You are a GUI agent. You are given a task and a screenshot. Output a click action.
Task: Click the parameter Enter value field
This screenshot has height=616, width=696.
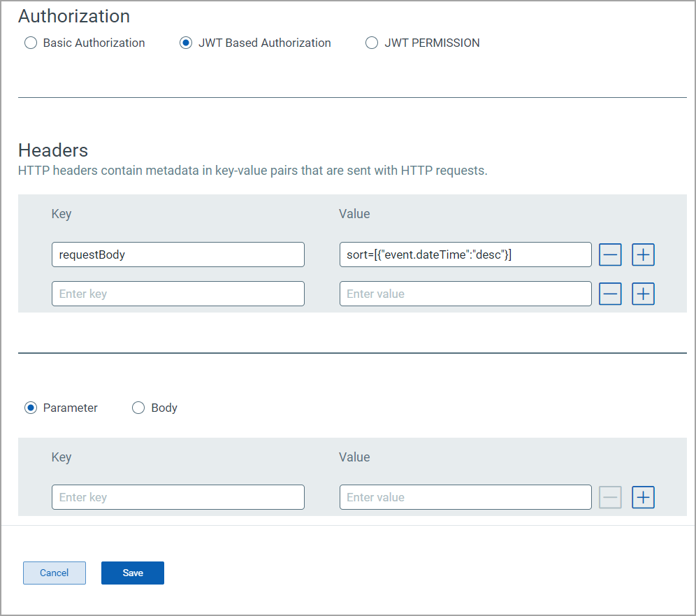pos(465,497)
